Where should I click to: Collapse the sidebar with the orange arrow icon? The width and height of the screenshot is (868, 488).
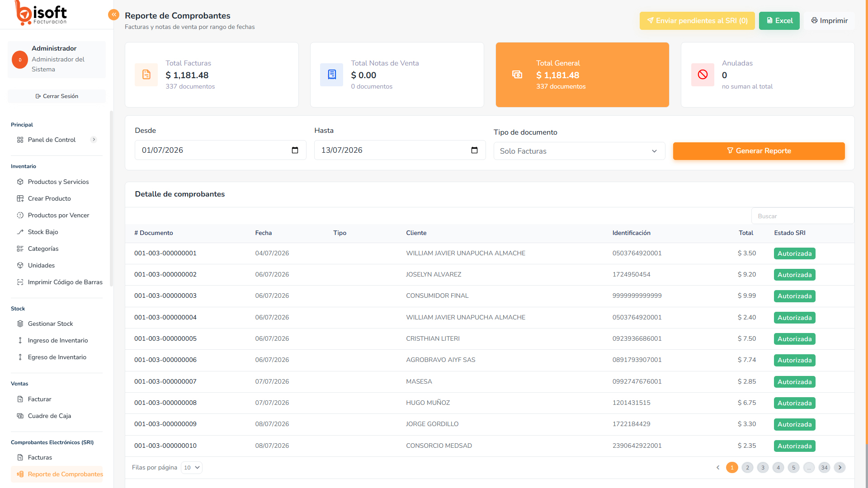click(113, 15)
